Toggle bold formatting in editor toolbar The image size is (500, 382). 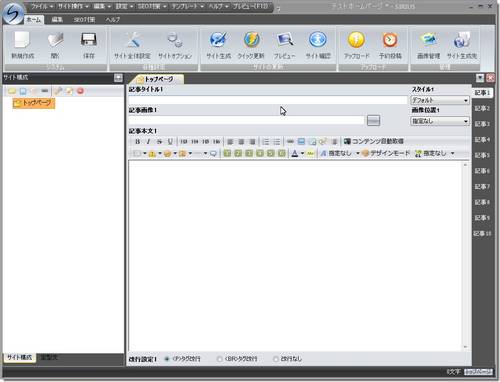coord(137,142)
